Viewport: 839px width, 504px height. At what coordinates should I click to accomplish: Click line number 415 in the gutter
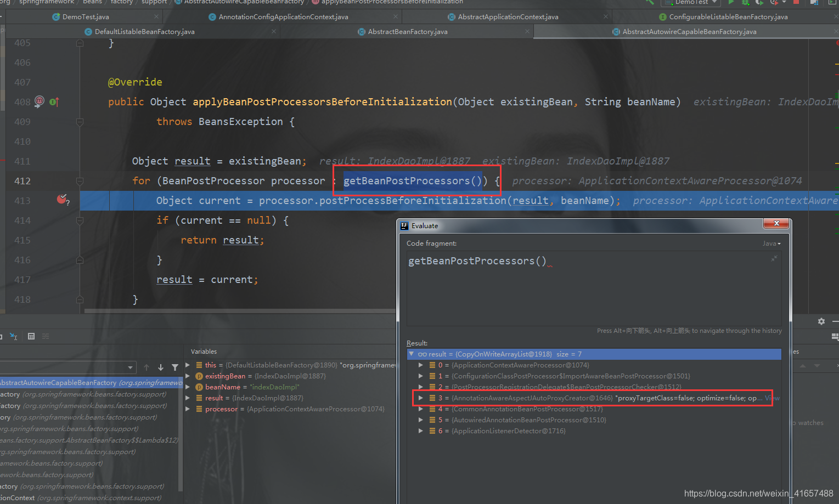[22, 240]
